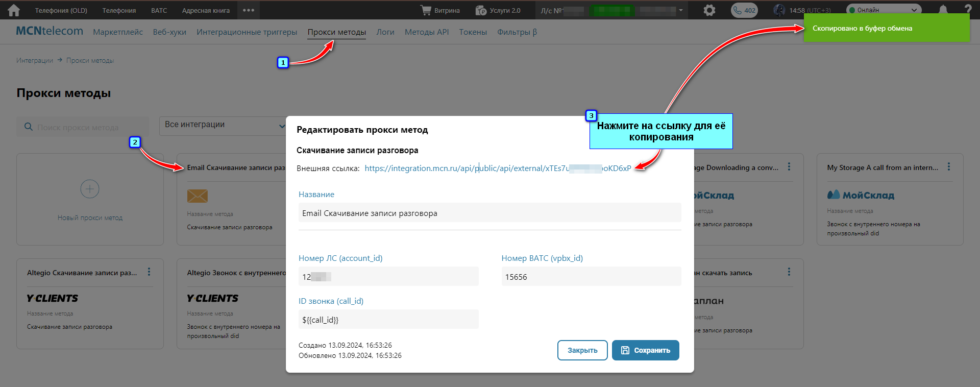980x387 pixels.
Task: Open options menu of My Storage A call card
Action: tap(949, 167)
